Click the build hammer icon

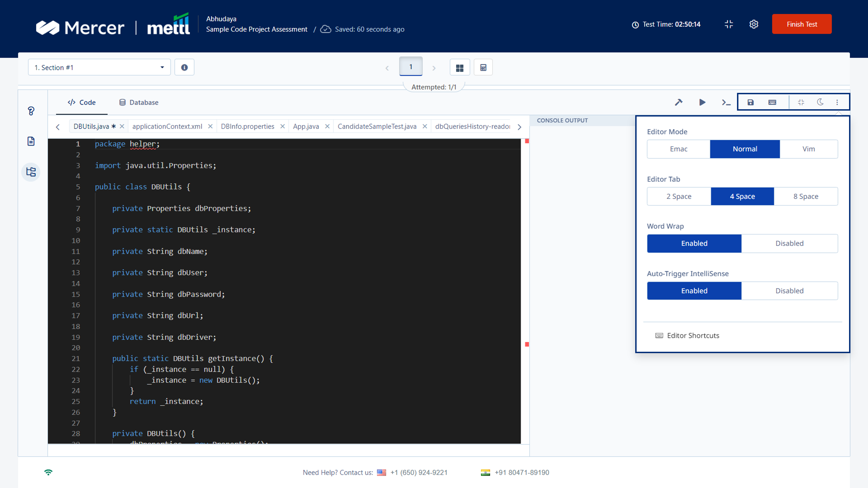coord(679,102)
